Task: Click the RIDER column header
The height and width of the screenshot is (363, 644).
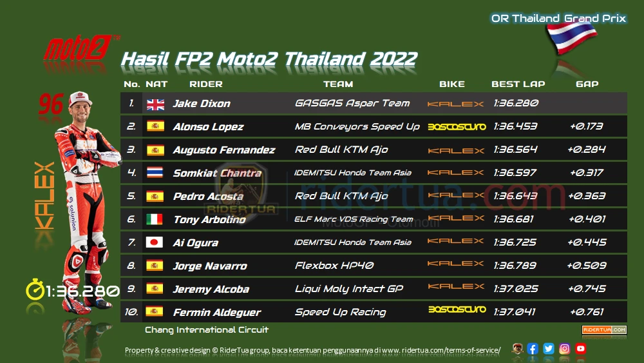Action: (206, 84)
